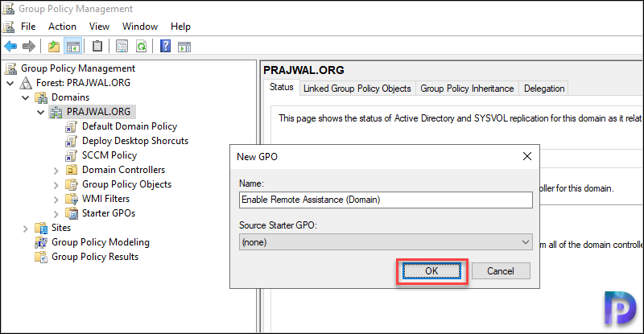Select Domain Controllers label in tree
Screen dimensions: 644x334
[x=123, y=170]
